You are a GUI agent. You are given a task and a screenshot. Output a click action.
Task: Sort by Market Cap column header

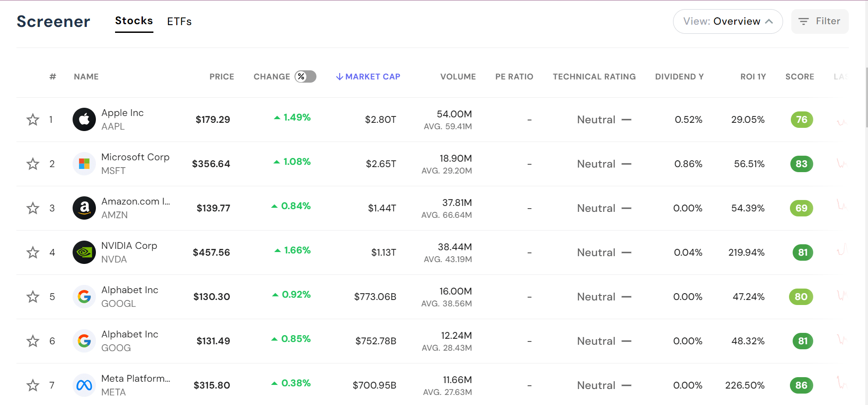368,77
